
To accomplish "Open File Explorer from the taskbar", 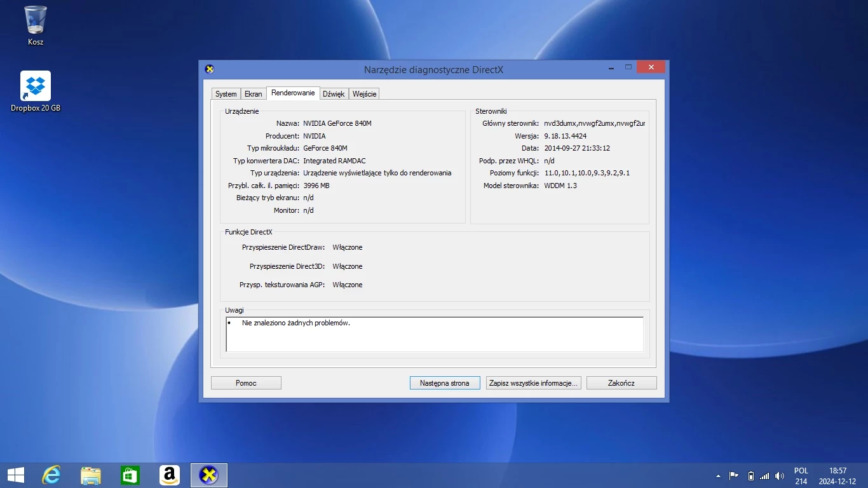I will [91, 475].
